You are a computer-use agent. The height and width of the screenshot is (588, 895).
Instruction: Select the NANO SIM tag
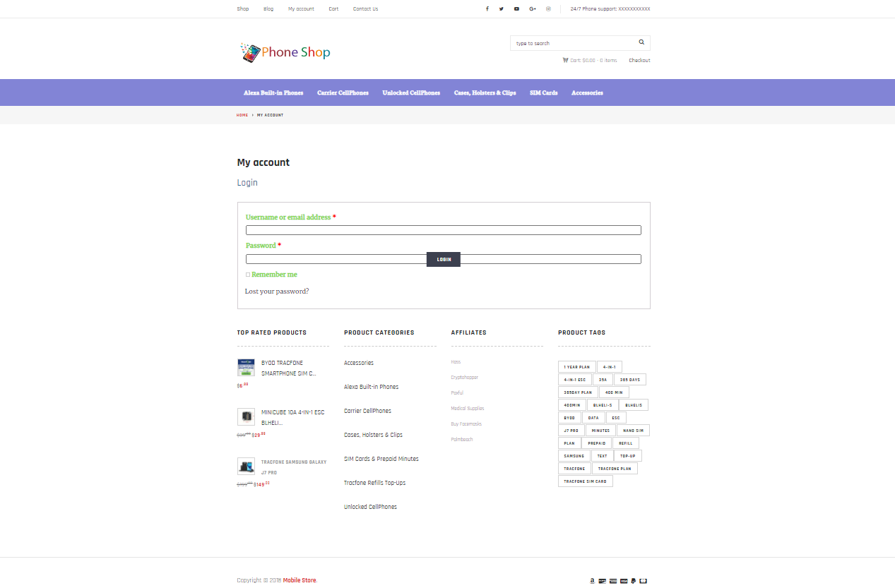633,431
